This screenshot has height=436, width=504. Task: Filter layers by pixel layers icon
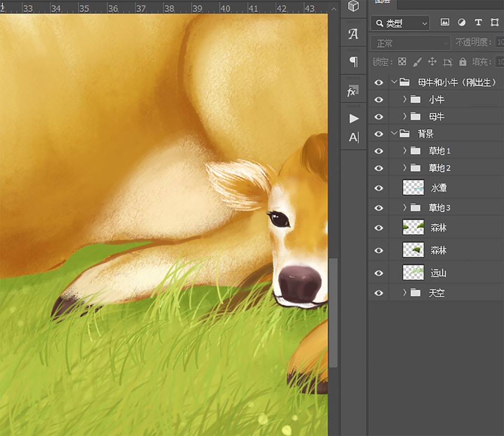[x=445, y=22]
